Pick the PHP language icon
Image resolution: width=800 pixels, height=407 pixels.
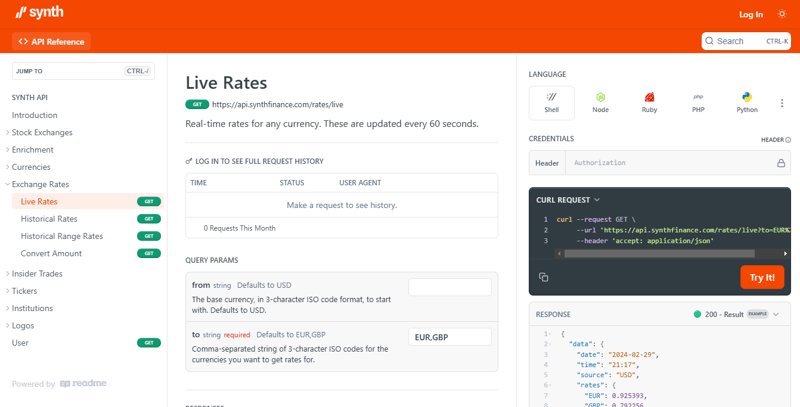click(698, 102)
